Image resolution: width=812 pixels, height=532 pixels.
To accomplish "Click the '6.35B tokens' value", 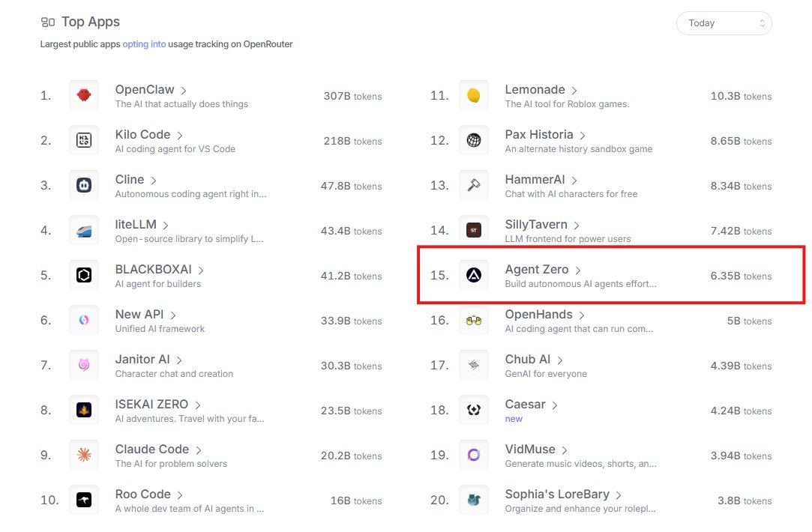I will click(741, 276).
